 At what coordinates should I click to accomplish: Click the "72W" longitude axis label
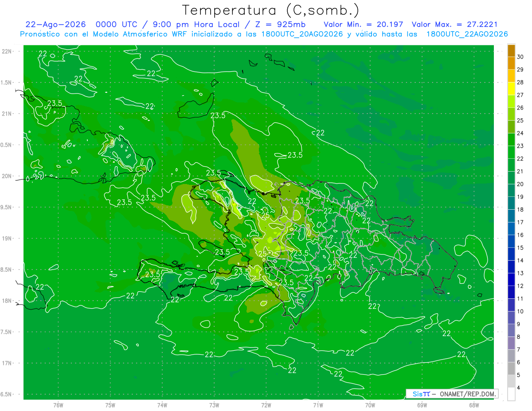(x=266, y=405)
